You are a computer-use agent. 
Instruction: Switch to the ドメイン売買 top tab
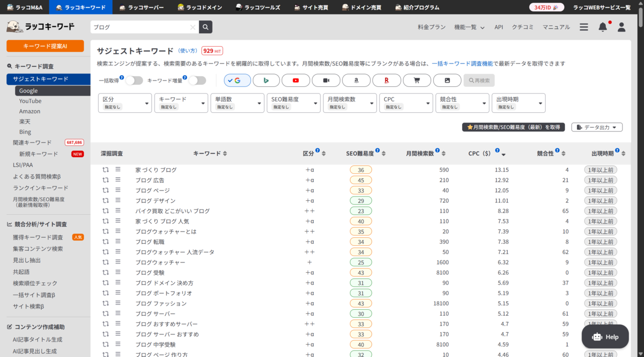(x=362, y=7)
